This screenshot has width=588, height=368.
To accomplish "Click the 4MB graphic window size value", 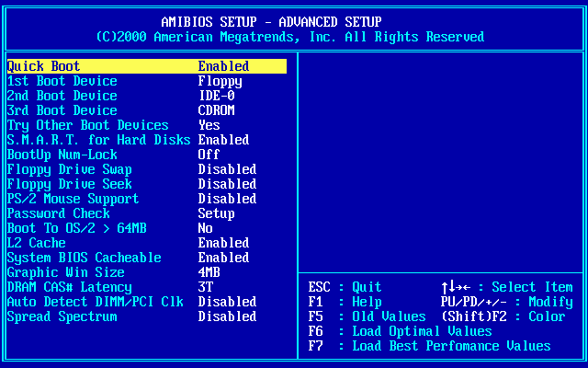I will [209, 272].
